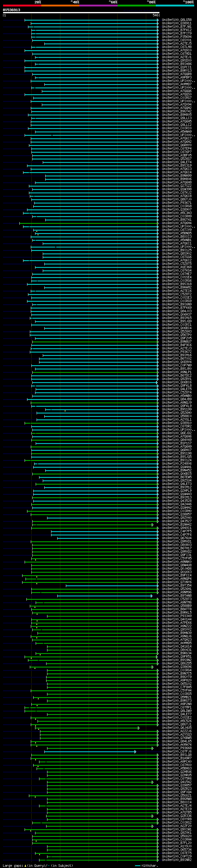Select the UniRef100_C4P7F5 label
Screen dimensions: 197x868
coord(177,531)
